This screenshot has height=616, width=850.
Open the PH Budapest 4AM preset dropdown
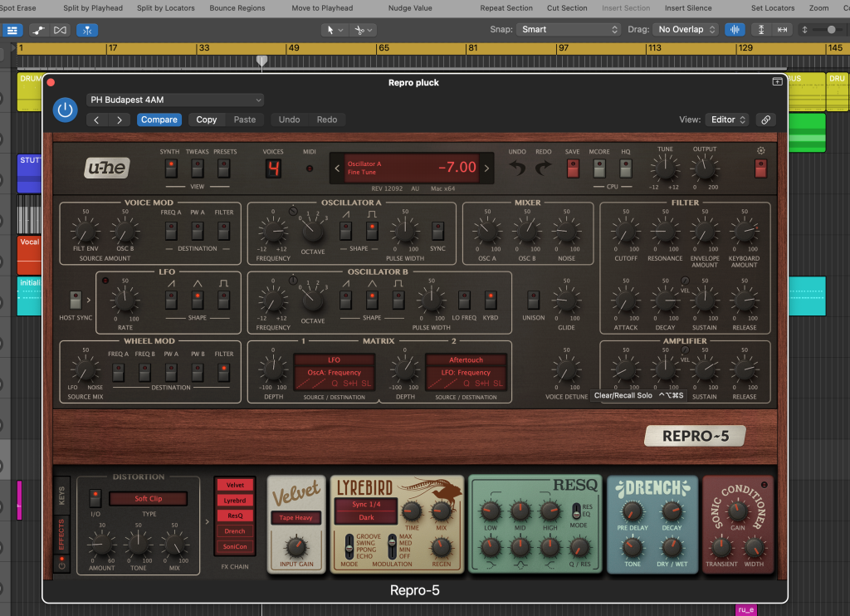point(175,100)
